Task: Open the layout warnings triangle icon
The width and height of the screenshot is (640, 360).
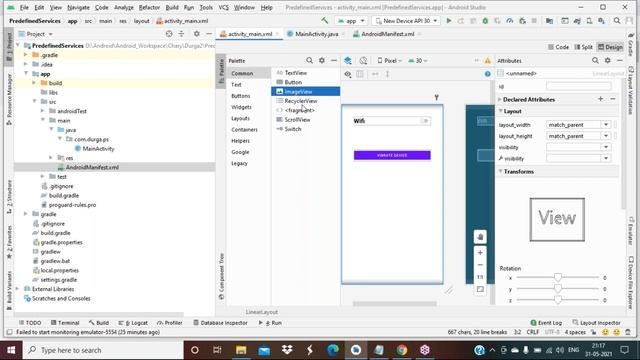Action: pos(487,61)
